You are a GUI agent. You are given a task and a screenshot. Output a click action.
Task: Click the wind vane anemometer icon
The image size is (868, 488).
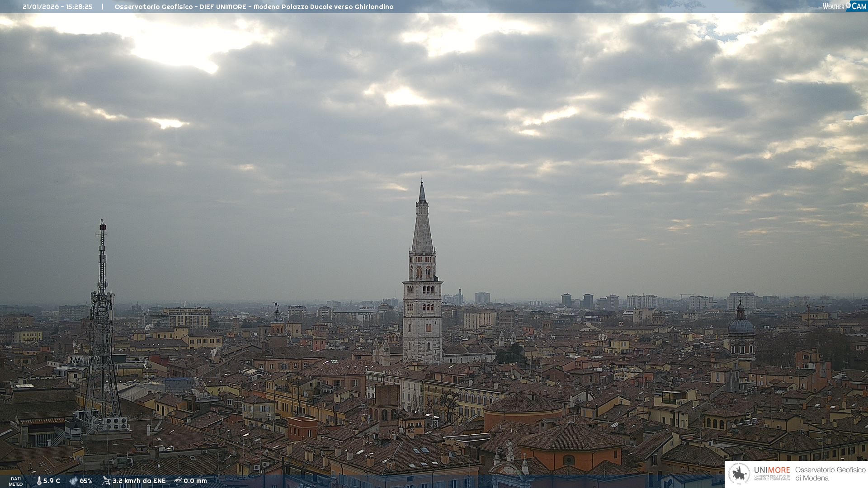tap(106, 481)
